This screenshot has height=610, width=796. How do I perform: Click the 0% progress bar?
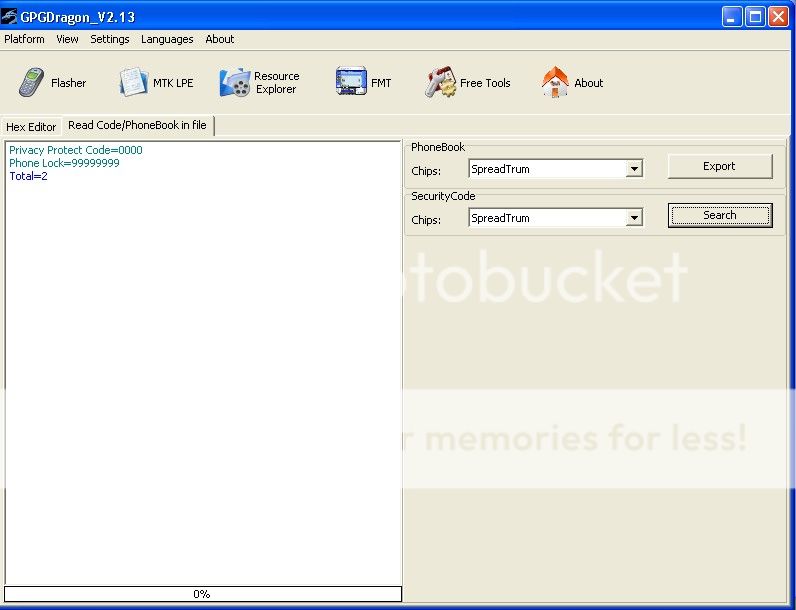(x=203, y=594)
